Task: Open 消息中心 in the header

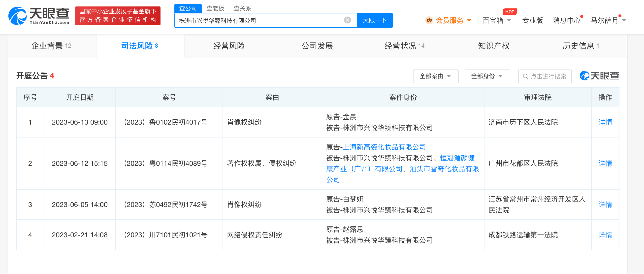Action: pyautogui.click(x=566, y=20)
